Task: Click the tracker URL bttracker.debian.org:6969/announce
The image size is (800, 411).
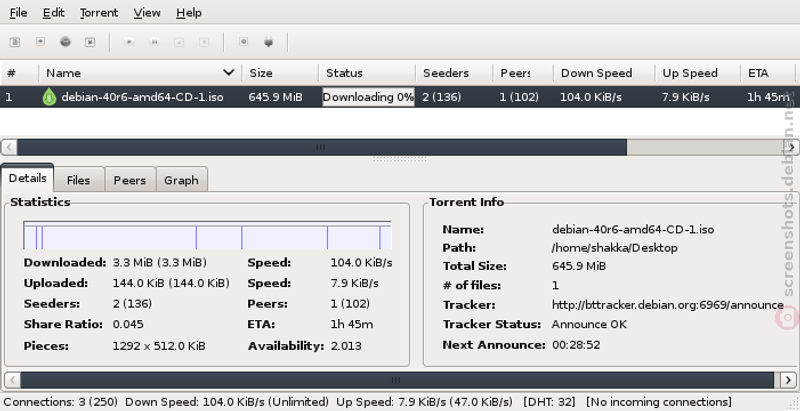Action: click(x=668, y=305)
